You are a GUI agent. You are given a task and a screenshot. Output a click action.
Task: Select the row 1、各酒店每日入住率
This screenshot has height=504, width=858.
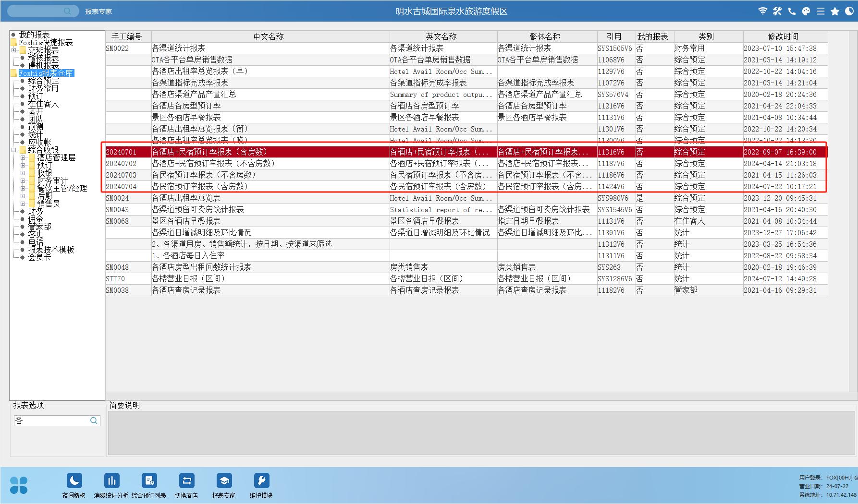tap(466, 255)
